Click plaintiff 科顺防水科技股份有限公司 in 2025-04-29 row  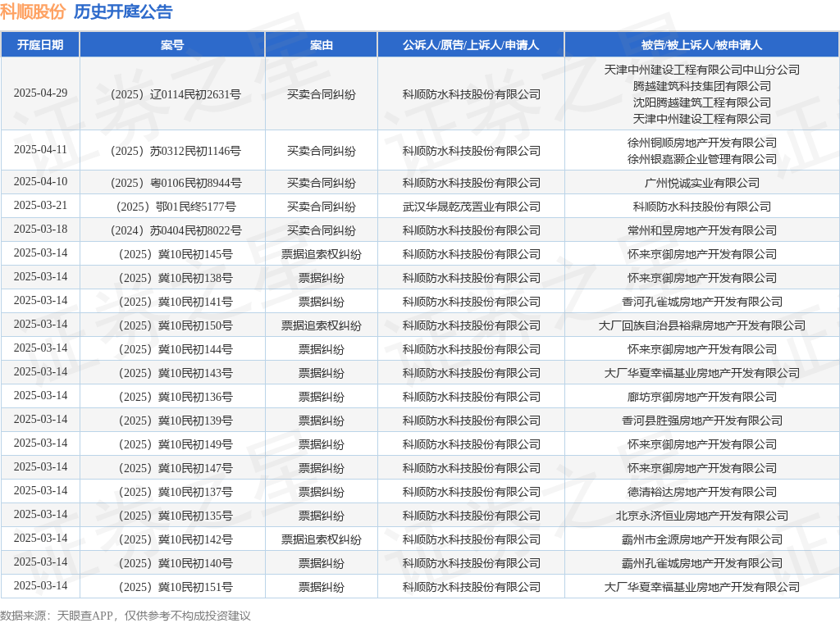point(472,95)
